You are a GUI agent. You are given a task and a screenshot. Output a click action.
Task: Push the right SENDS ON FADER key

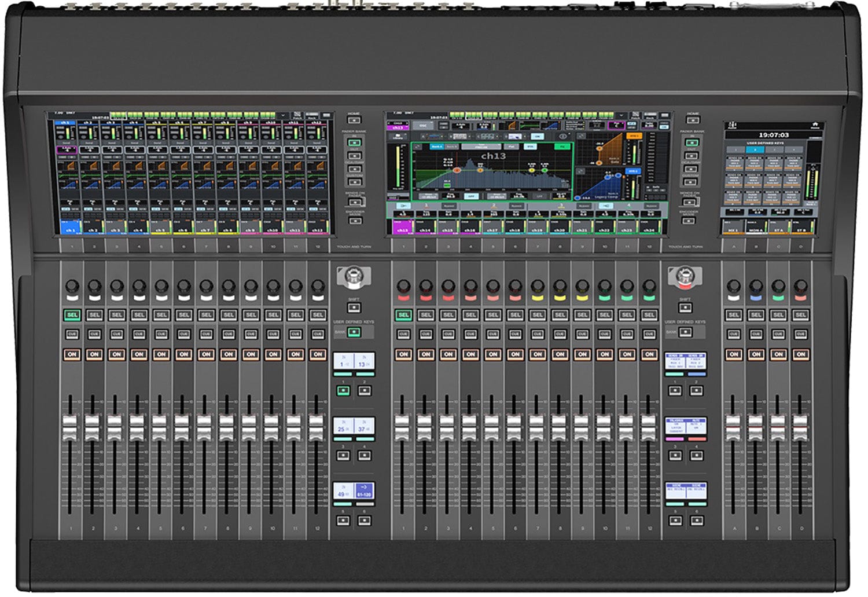pyautogui.click(x=689, y=202)
